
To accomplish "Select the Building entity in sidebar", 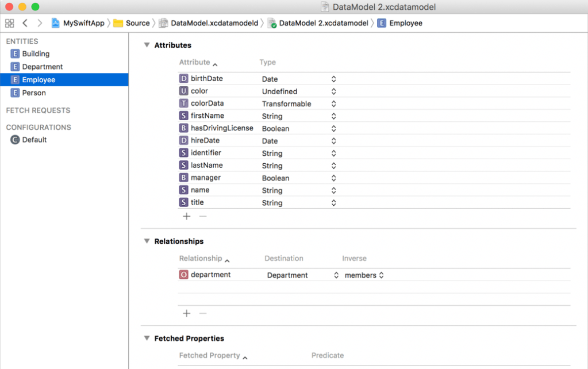I will (x=36, y=53).
